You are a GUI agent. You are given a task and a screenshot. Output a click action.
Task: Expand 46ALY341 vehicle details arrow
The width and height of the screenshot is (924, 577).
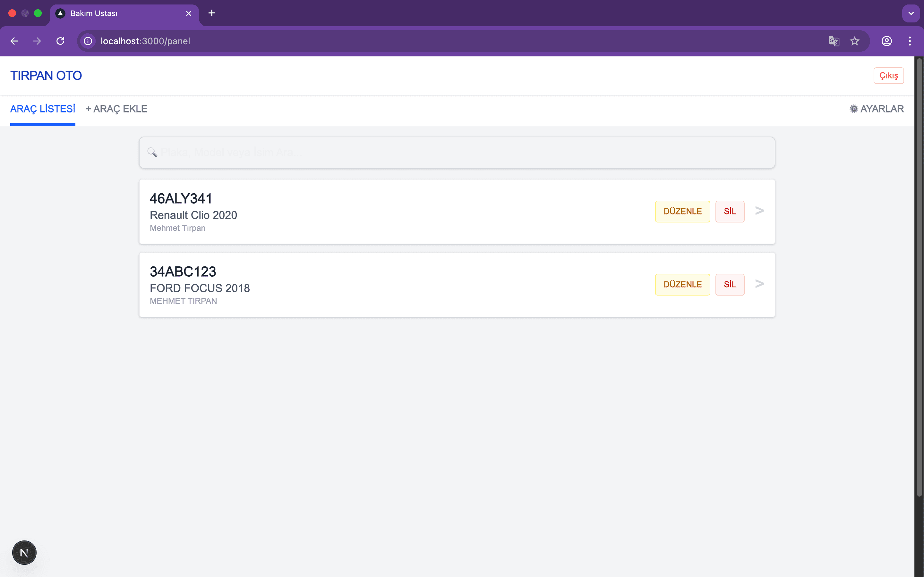point(759,211)
